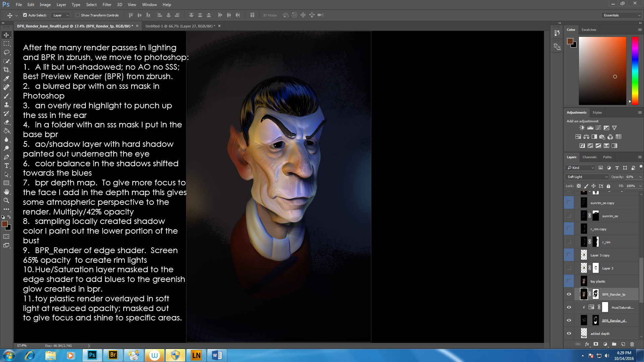The image size is (644, 362).
Task: Click the foreground color swatch in Color panel
Action: coord(570,41)
